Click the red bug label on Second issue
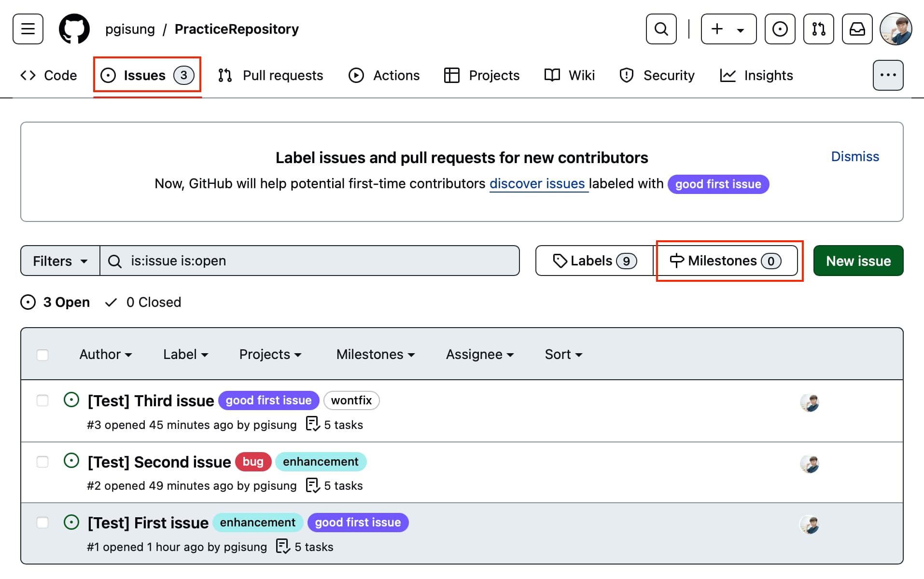This screenshot has width=924, height=579. (253, 462)
